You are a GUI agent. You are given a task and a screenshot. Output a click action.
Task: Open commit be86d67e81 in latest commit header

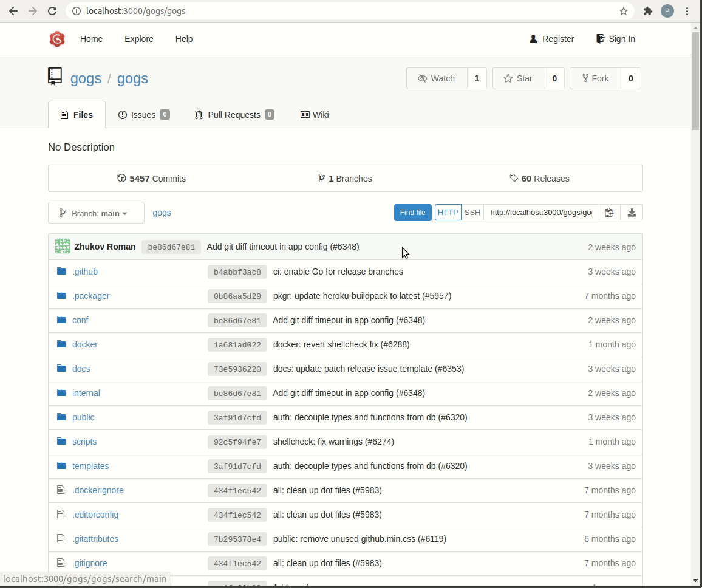(171, 247)
